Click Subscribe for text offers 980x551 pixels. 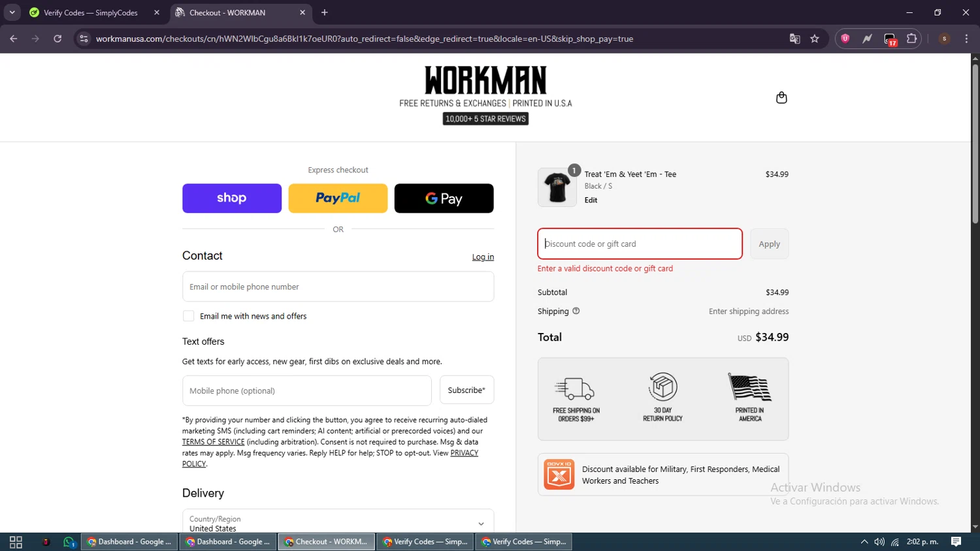(x=466, y=390)
